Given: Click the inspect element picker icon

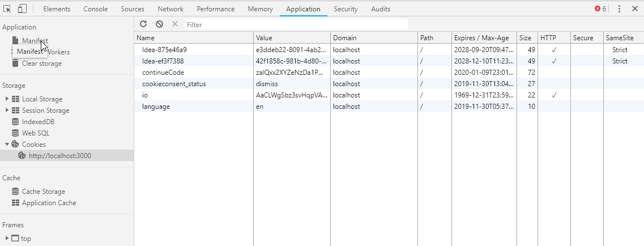Looking at the screenshot, I should (7, 9).
